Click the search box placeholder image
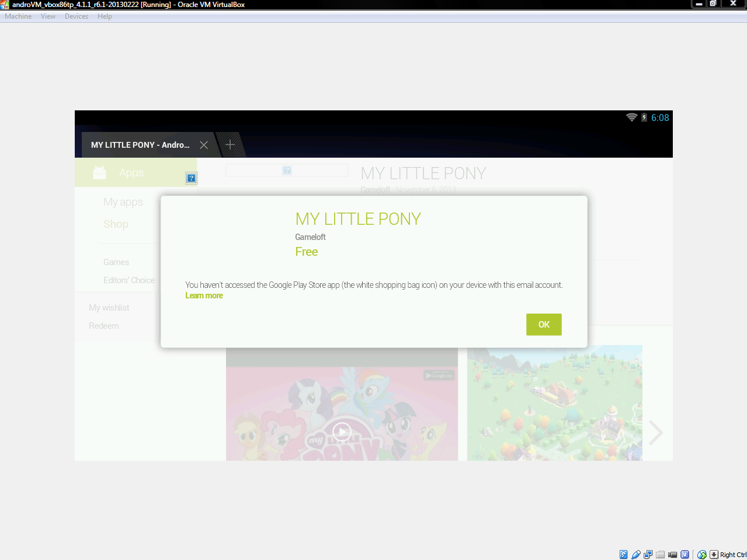Viewport: 747px width, 560px height. [287, 170]
